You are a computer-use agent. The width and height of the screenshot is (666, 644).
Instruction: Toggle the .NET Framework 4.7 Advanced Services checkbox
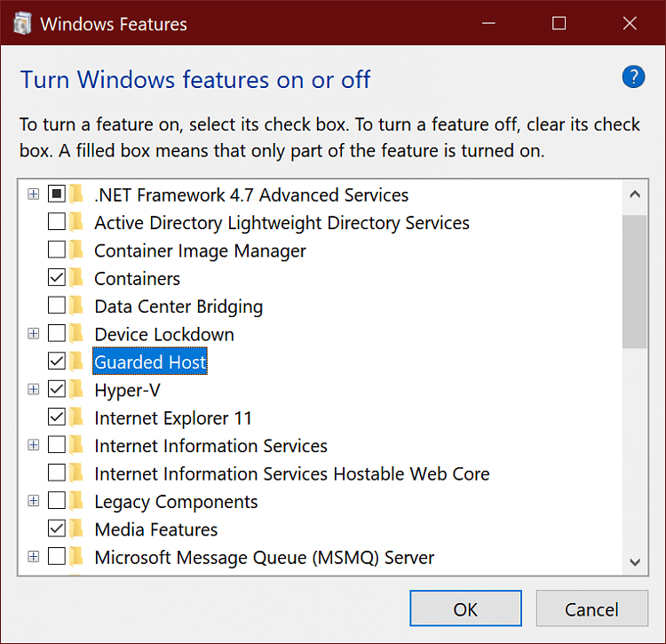click(x=57, y=195)
